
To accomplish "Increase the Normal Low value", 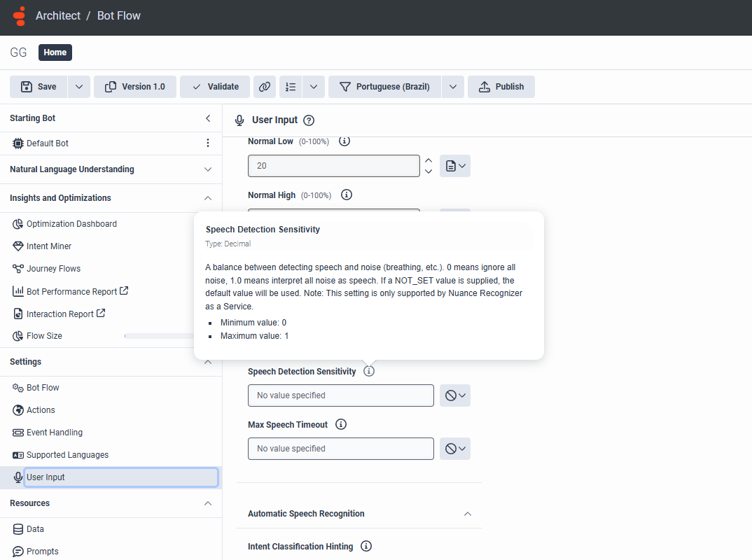I will [429, 160].
